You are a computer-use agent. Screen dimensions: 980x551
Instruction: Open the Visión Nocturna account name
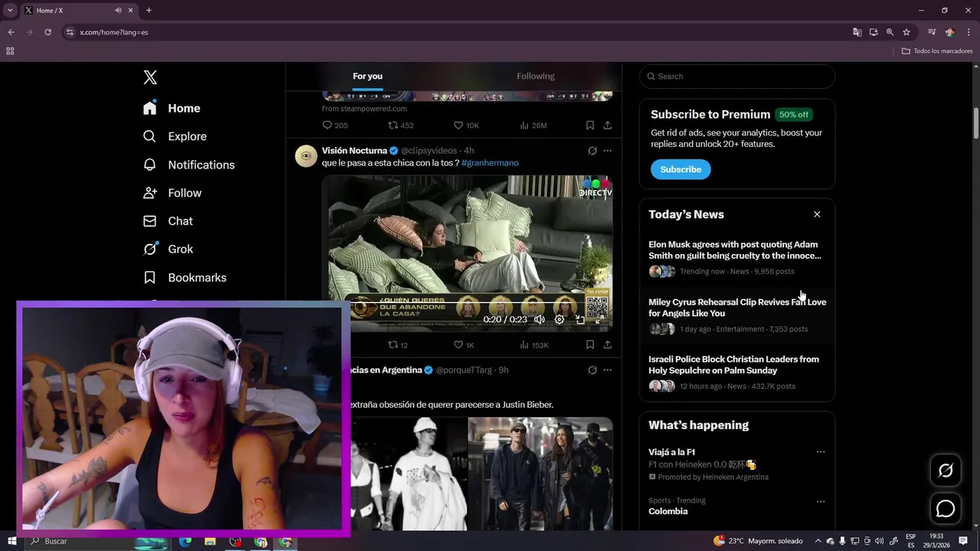tap(354, 151)
